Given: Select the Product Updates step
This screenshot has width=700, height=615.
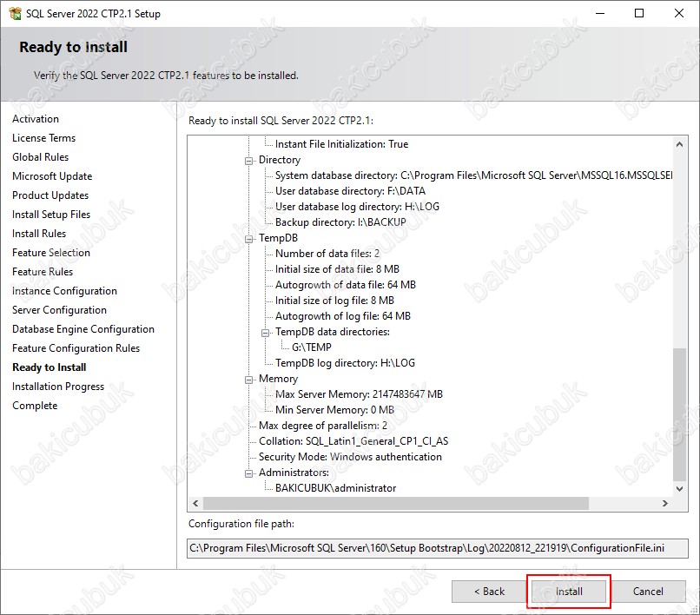Looking at the screenshot, I should [50, 195].
